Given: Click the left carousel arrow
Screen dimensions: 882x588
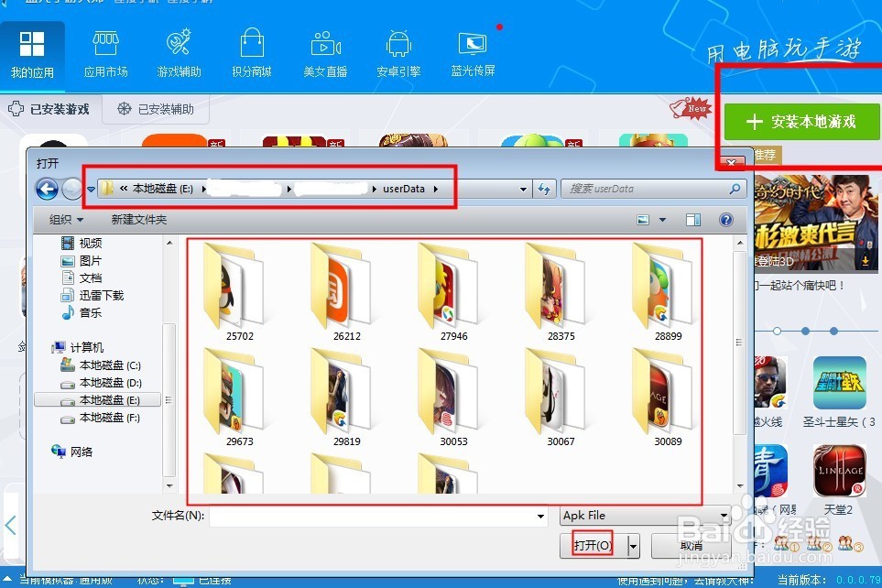Looking at the screenshot, I should 11,525.
